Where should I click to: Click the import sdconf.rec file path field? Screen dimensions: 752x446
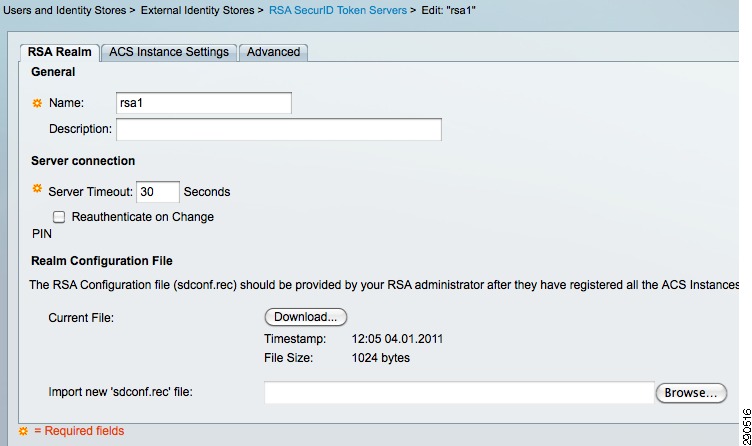(459, 393)
